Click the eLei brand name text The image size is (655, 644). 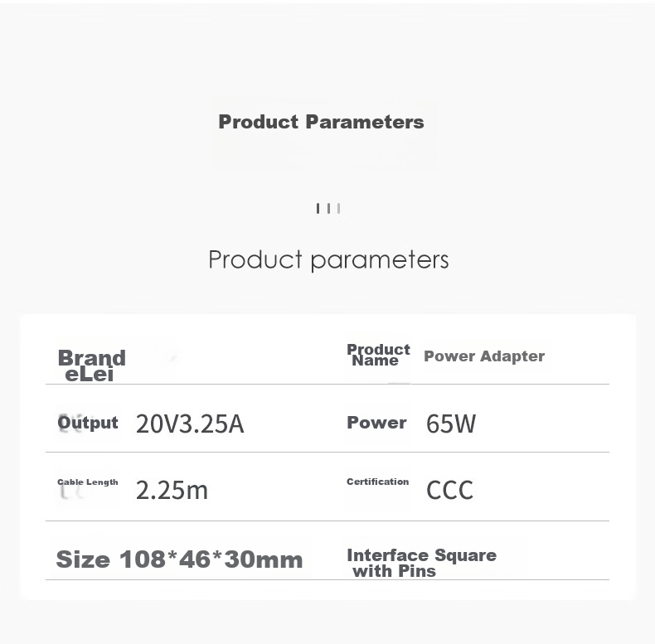(x=90, y=375)
